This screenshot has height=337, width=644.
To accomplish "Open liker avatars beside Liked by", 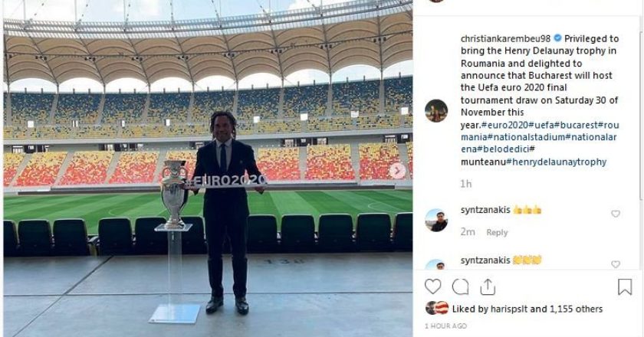I will [437, 308].
